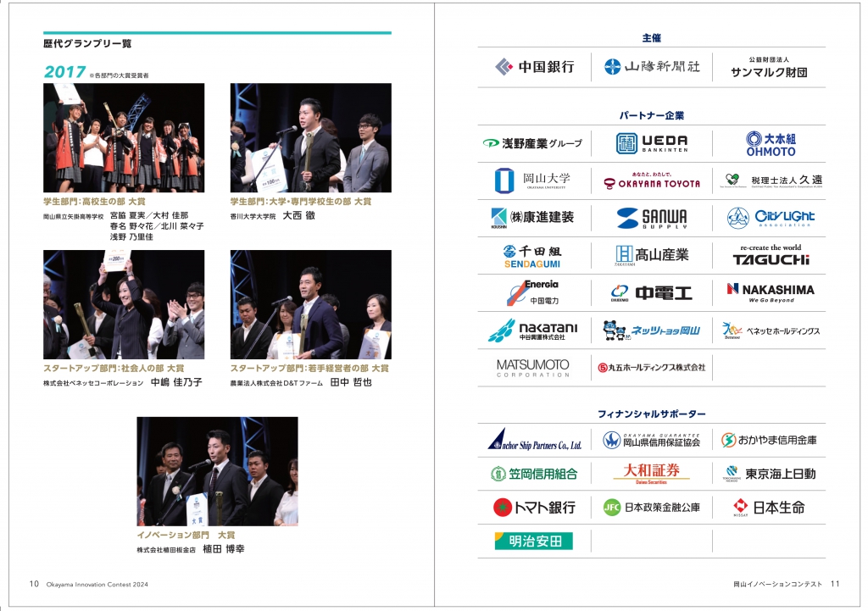Click the Energia 中国電力 logo
The width and height of the screenshot is (868, 611).
(x=533, y=292)
